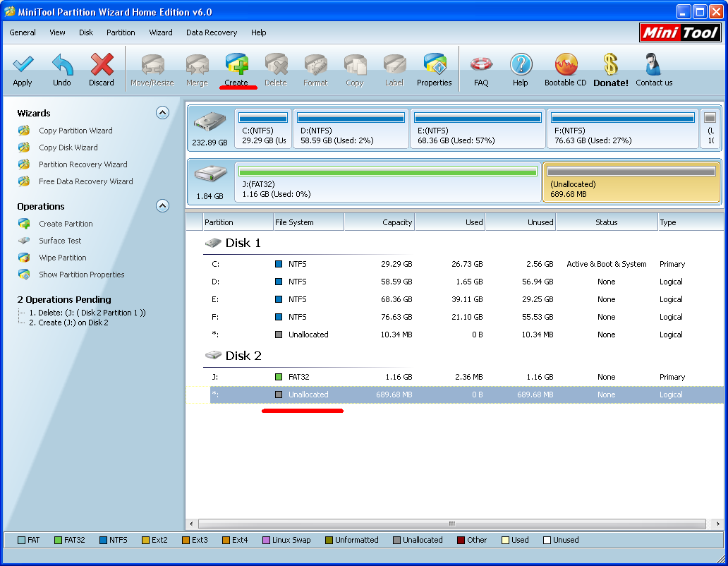Start the Partition Recovery Wizard
The width and height of the screenshot is (728, 566).
pyautogui.click(x=83, y=164)
